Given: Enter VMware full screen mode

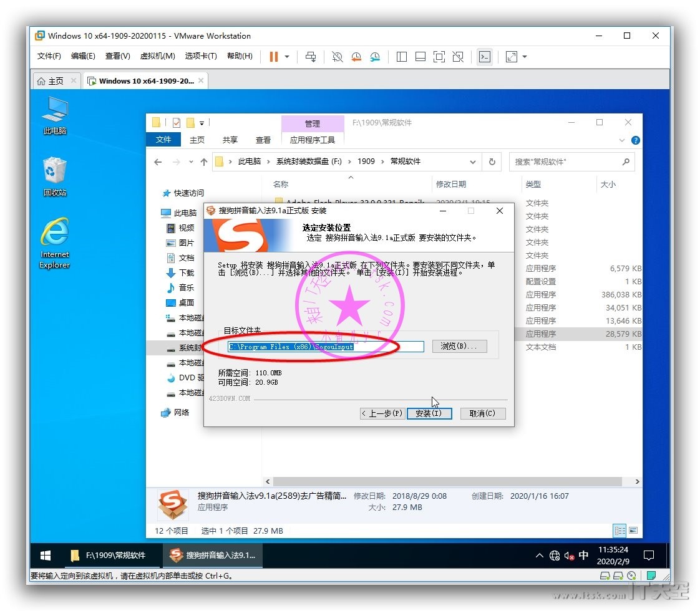Looking at the screenshot, I should [x=439, y=57].
